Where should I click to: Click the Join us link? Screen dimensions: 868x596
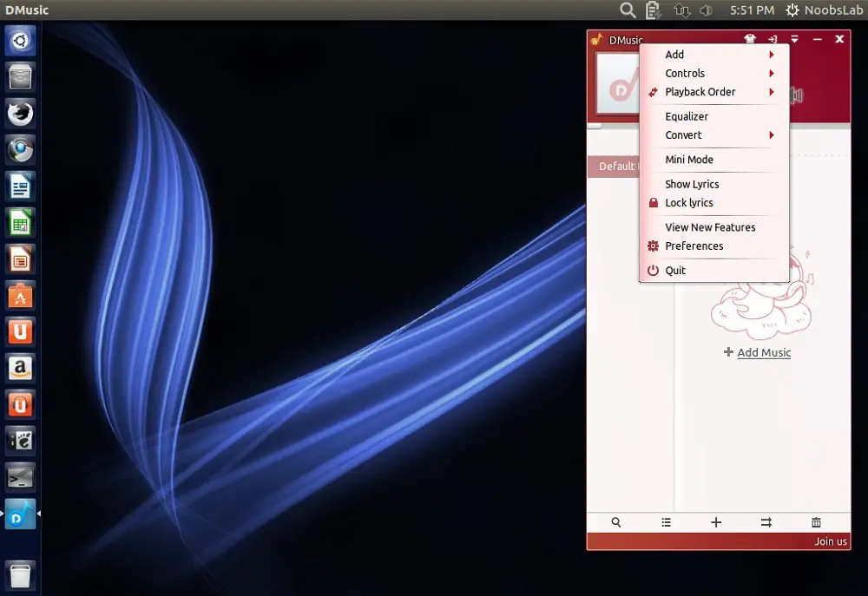(831, 541)
